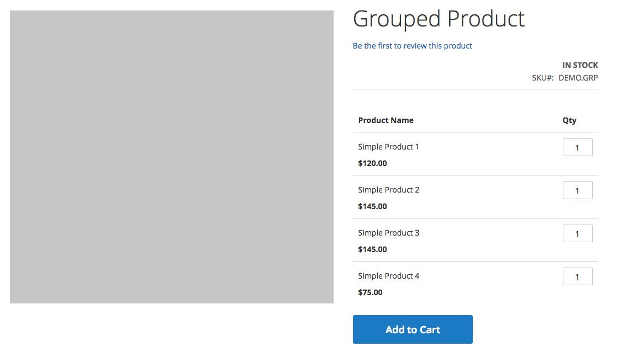Click the Add to Cart button
Viewport: 644px width, 352px height.
coord(413,329)
